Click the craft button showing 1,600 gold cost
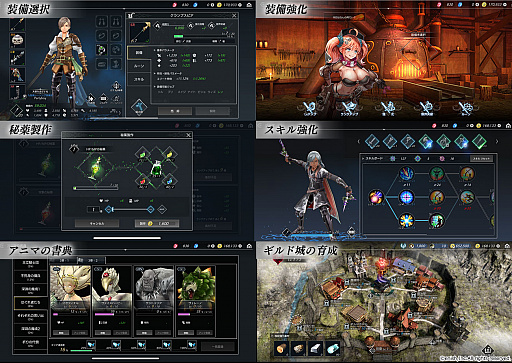 157,223
